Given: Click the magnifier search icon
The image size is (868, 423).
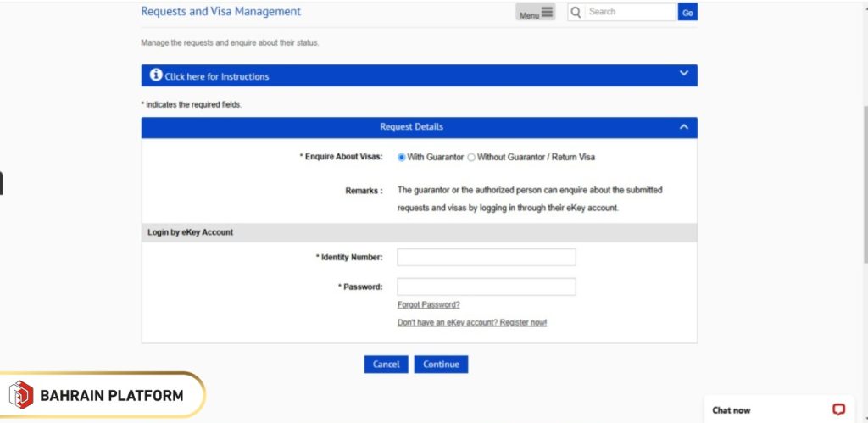Looking at the screenshot, I should 576,12.
